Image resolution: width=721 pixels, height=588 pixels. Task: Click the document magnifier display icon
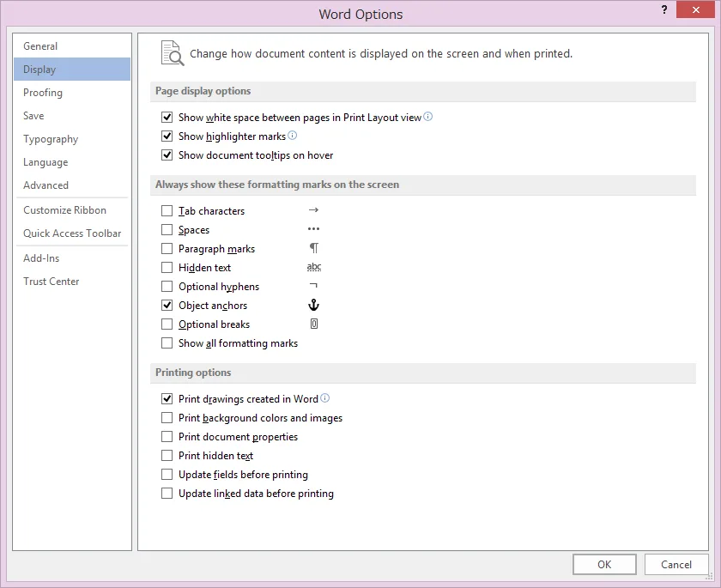(x=173, y=53)
